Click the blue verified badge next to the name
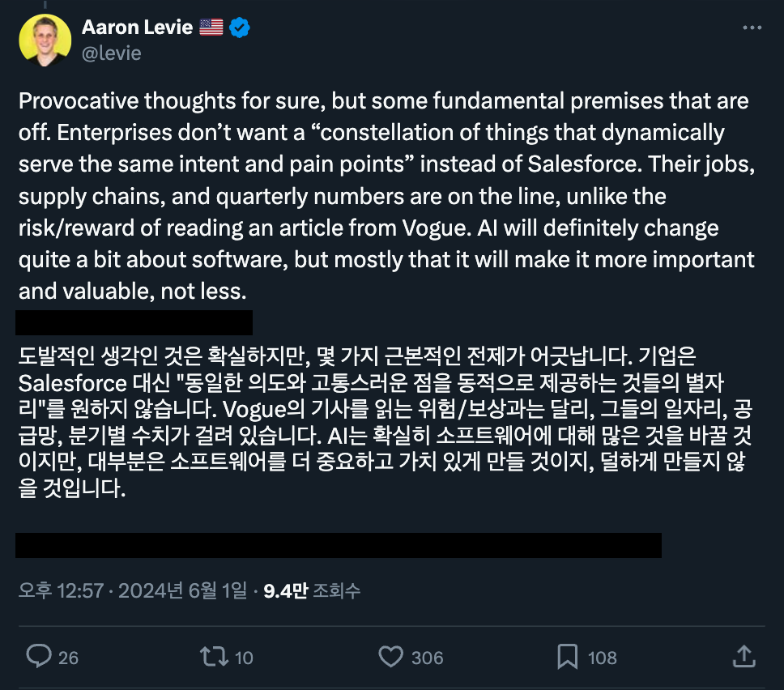This screenshot has width=784, height=690. (237, 27)
